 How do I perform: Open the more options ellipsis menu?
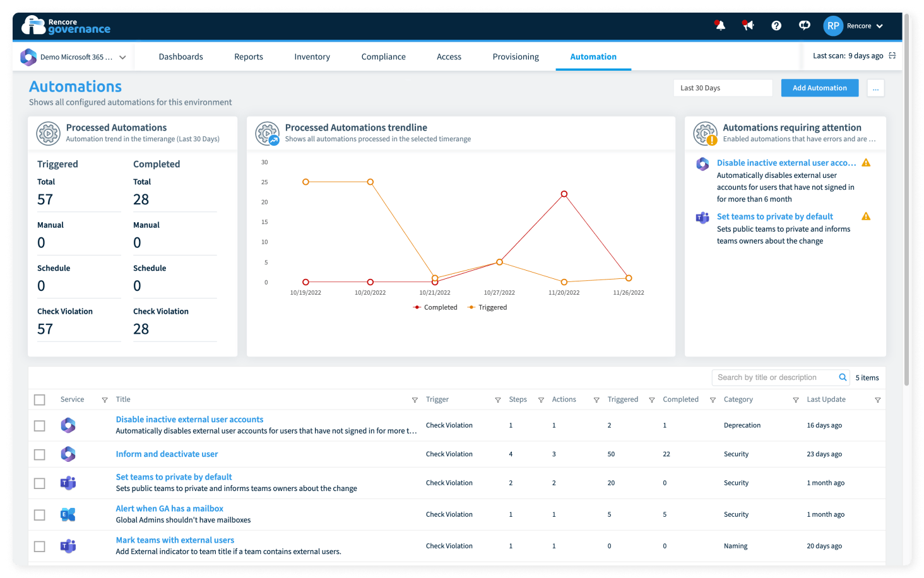(875, 88)
